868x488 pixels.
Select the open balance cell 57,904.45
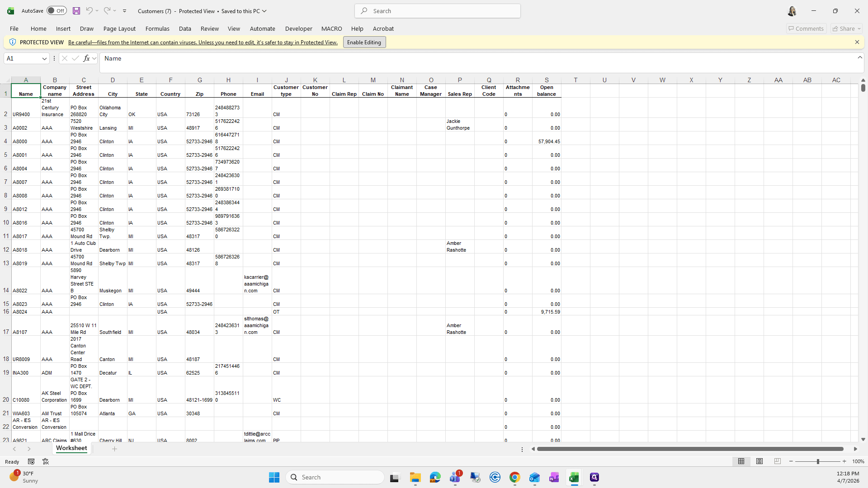[547, 138]
